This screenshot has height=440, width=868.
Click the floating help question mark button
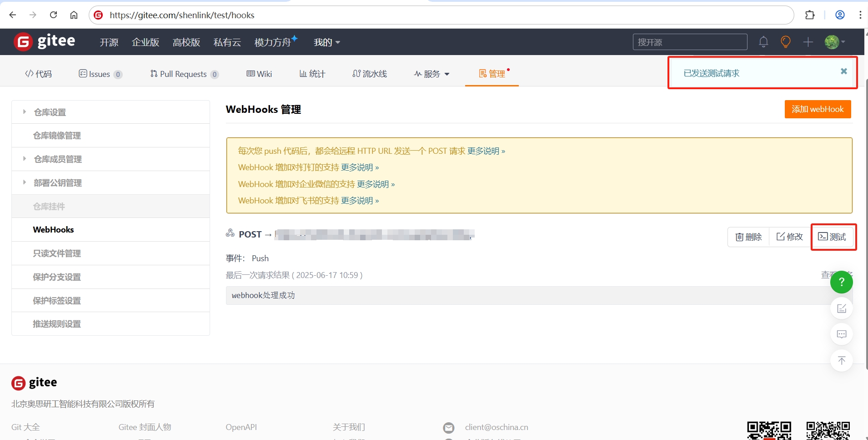tap(841, 282)
